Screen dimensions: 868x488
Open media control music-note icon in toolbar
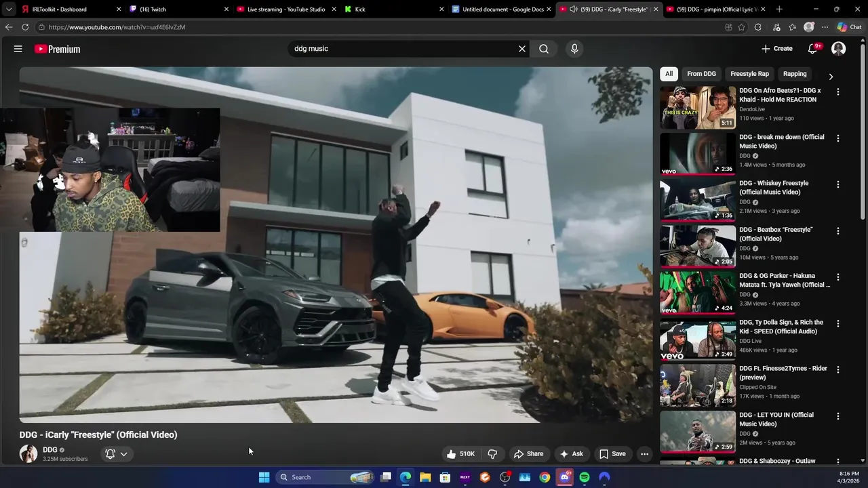coord(776,27)
